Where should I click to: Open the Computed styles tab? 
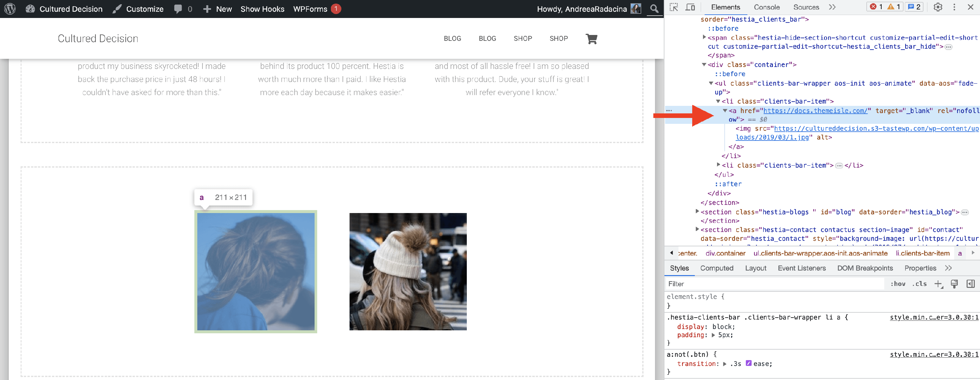(x=716, y=268)
